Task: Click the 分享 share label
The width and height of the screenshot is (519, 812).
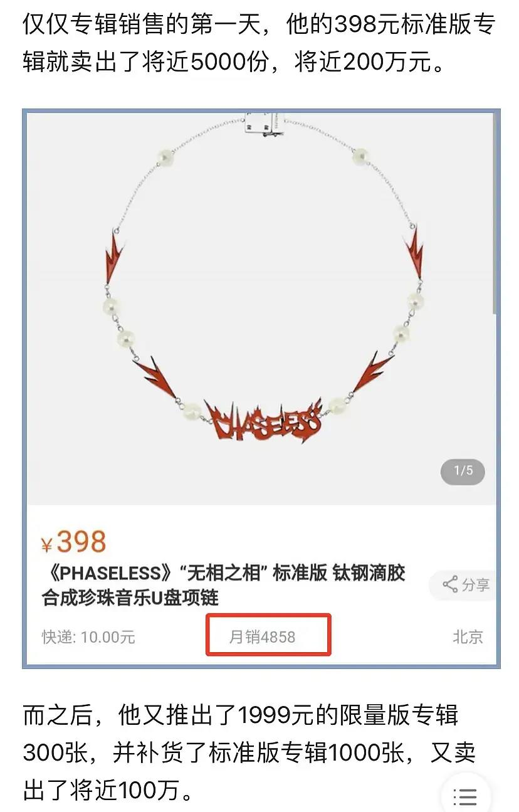Action: (475, 585)
